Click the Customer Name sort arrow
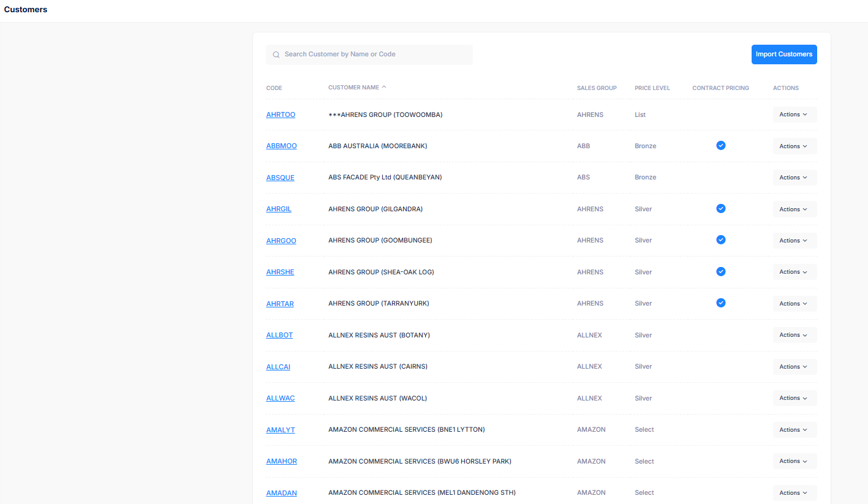868x504 pixels. pyautogui.click(x=384, y=87)
